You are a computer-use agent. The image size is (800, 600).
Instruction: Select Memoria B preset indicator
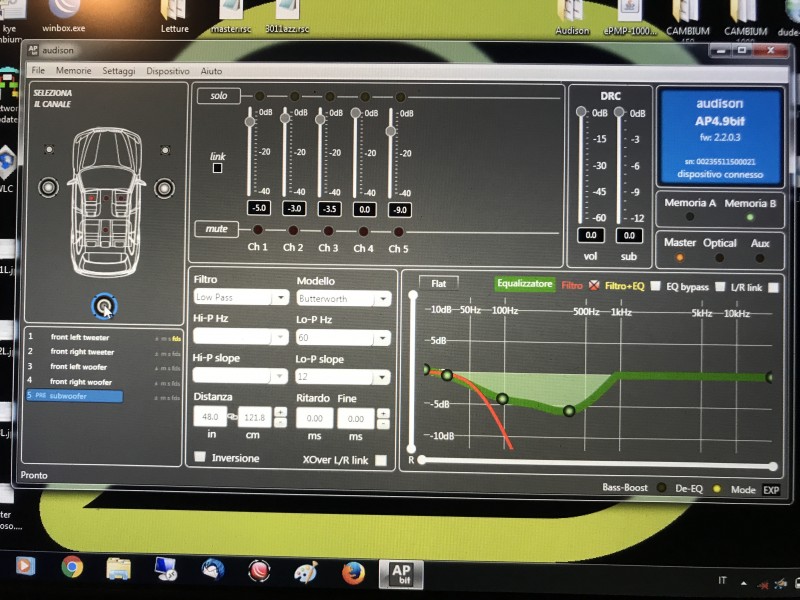[750, 217]
